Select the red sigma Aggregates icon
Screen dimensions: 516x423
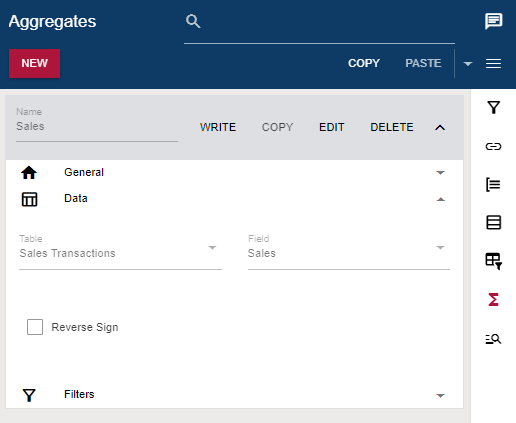pos(493,299)
